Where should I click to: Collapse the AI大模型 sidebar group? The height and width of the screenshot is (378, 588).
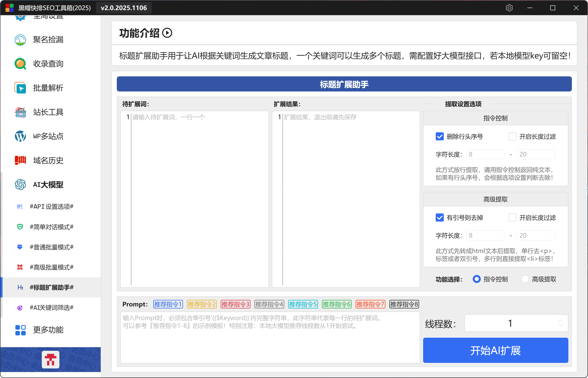coord(48,185)
